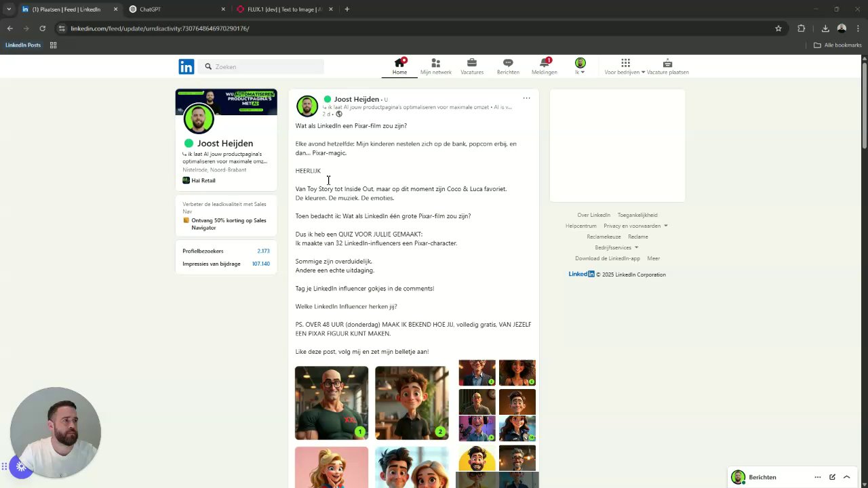The width and height of the screenshot is (868, 488).
Task: Expand the Voor bedrijven dropdown
Action: point(625,66)
